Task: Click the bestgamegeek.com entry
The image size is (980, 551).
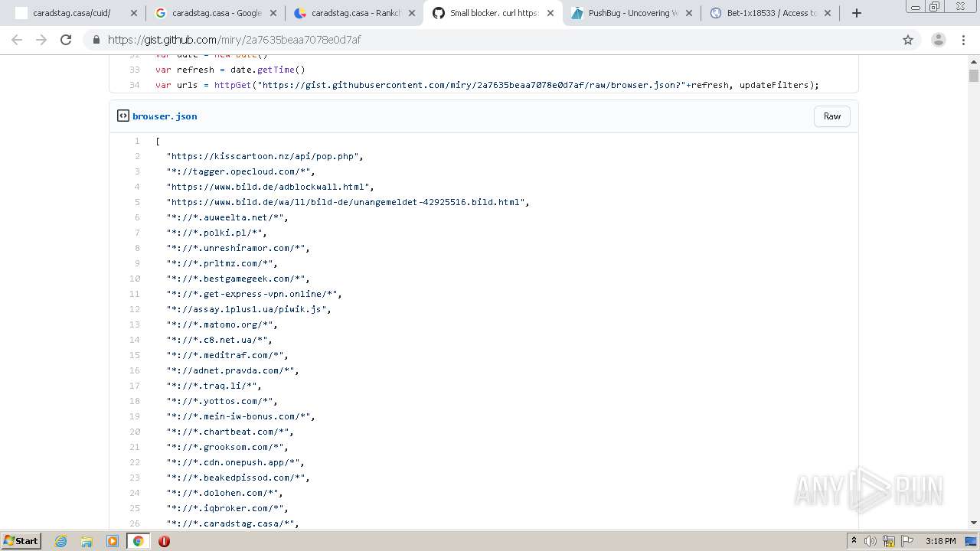Action: [x=238, y=279]
